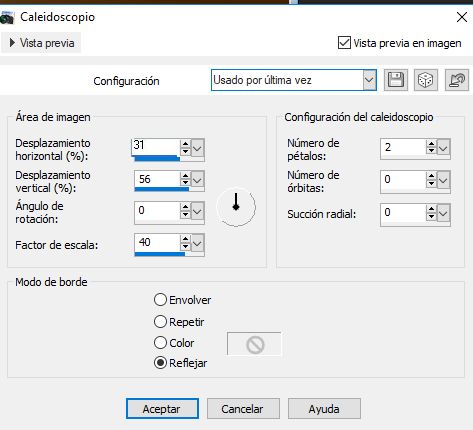
Task: Click the Aceptar button
Action: [162, 409]
